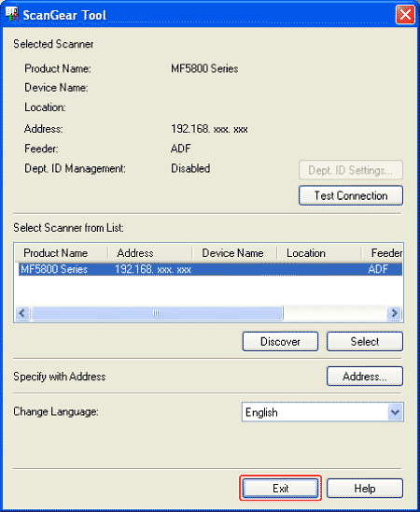Viewport: 420px width, 512px height.
Task: Click the Feeder column header
Action: [x=382, y=253]
